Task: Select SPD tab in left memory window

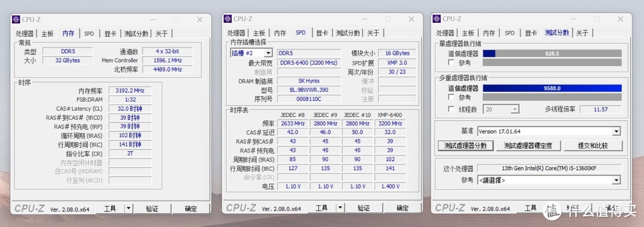Action: pyautogui.click(x=89, y=33)
